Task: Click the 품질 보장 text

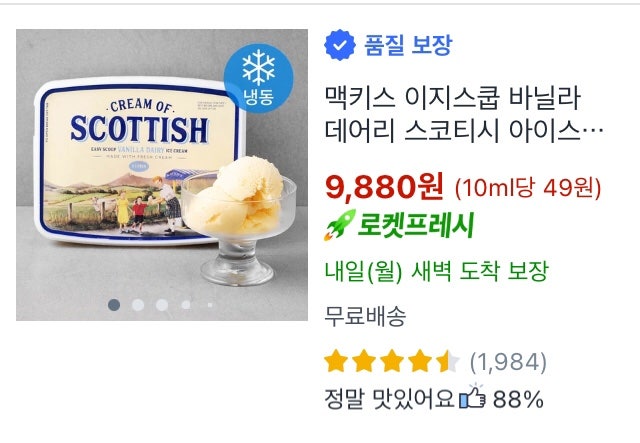Action: (408, 45)
